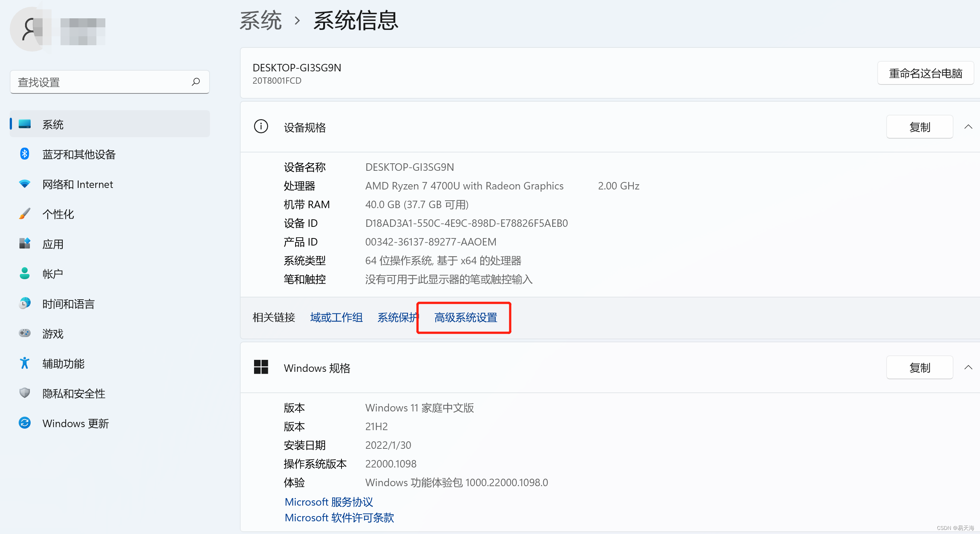Open 游戏 settings
Image resolution: width=980 pixels, height=534 pixels.
(x=110, y=333)
